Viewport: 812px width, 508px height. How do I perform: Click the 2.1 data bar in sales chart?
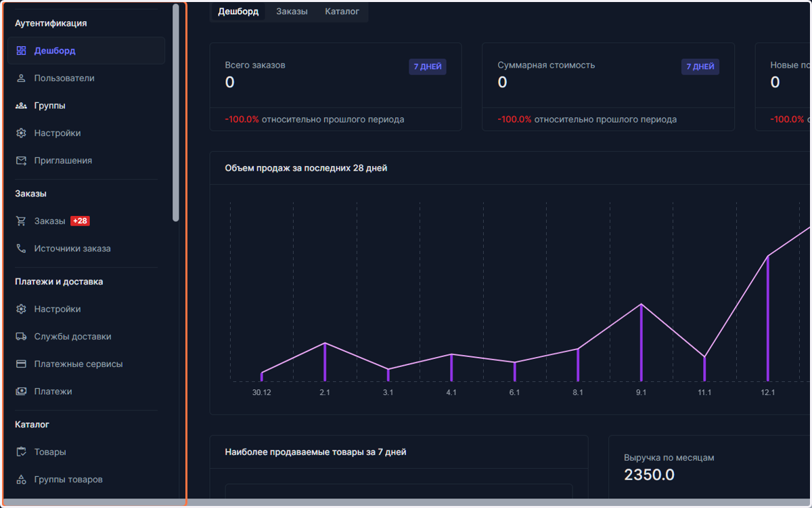[x=325, y=362]
